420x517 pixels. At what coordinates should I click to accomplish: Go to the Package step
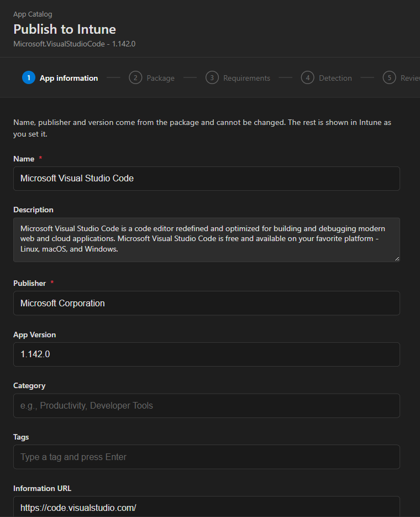click(x=151, y=78)
